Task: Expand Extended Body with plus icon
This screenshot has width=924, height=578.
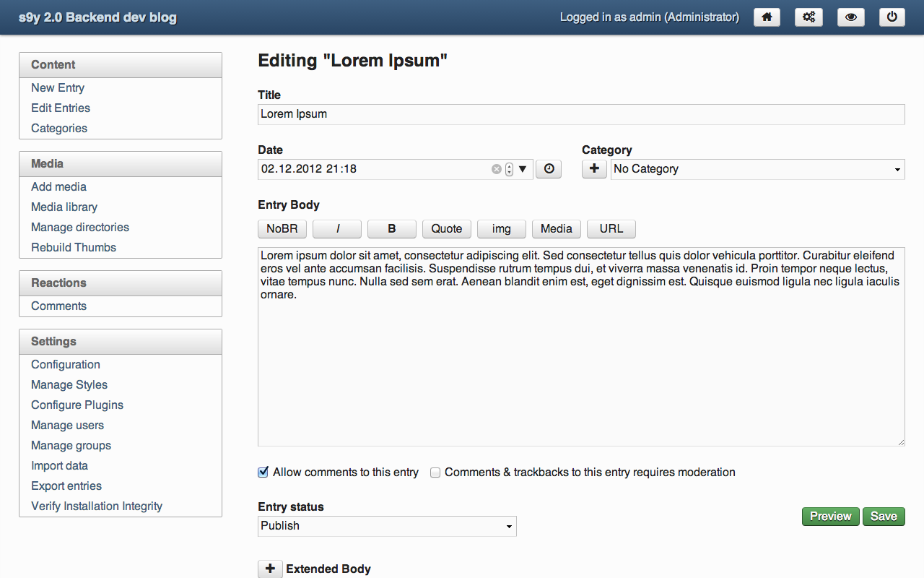Action: pyautogui.click(x=270, y=569)
